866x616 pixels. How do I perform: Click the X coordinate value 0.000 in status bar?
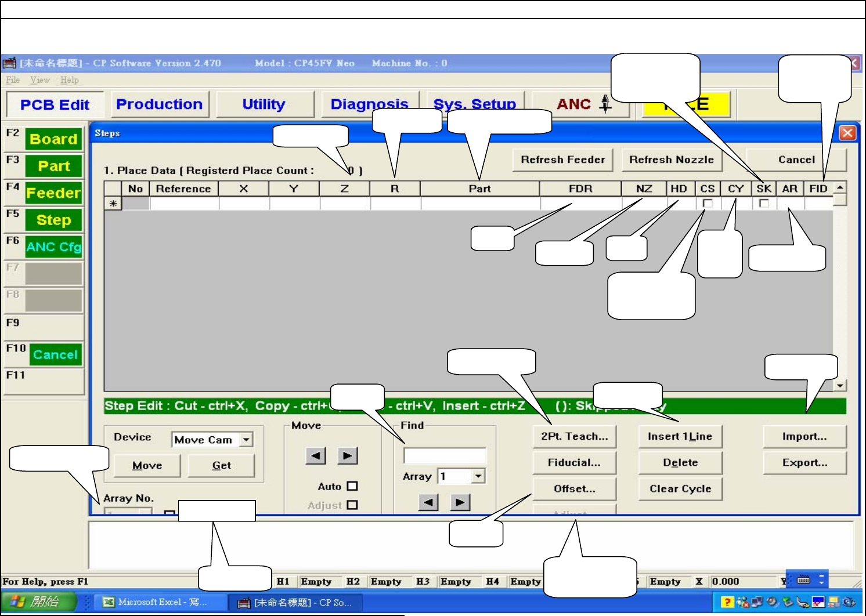point(726,581)
